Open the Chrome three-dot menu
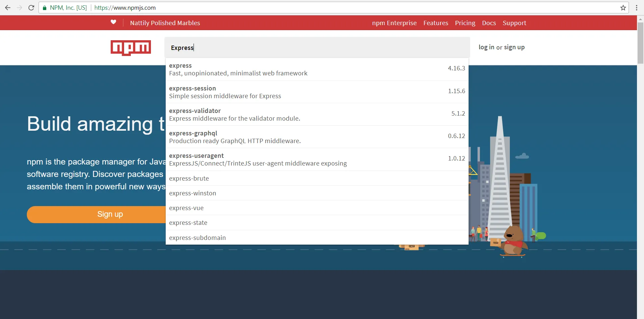The height and width of the screenshot is (319, 644). coord(637,8)
